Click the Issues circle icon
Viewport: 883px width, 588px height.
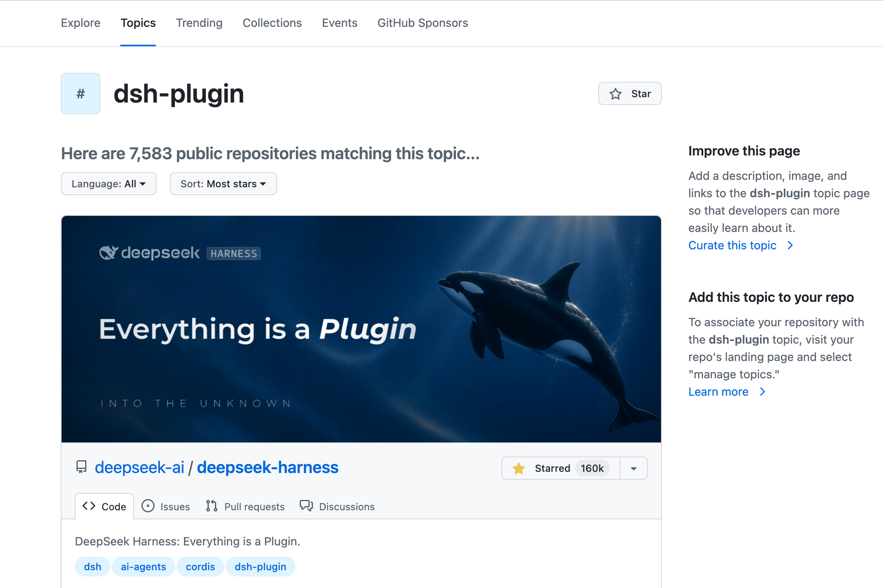point(148,506)
